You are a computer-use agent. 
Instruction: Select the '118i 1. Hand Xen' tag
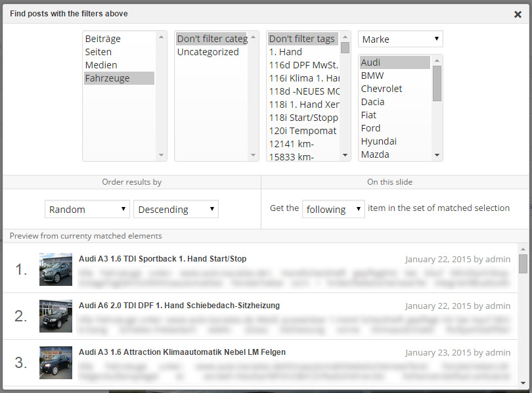303,104
